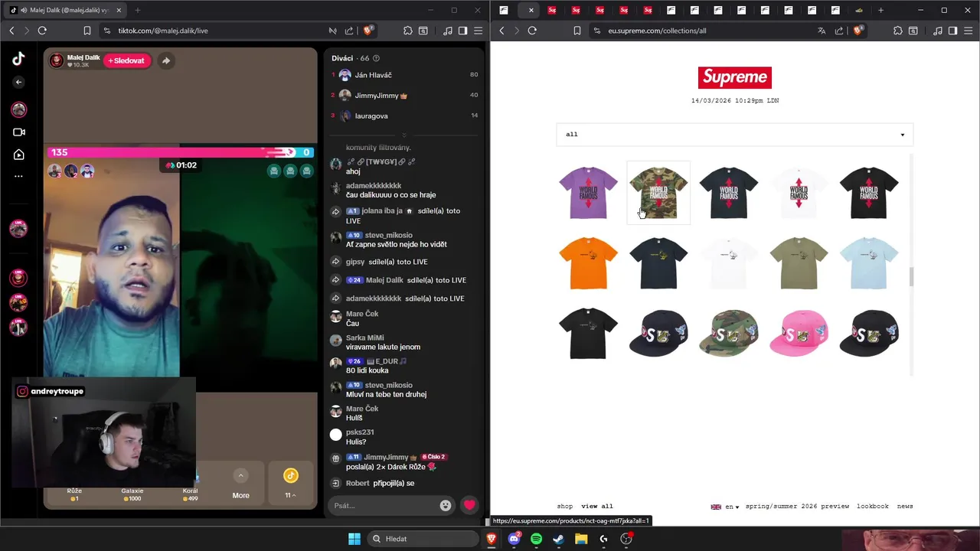
Task: Open Brave Shields in the Supreme window
Action: pos(858,31)
